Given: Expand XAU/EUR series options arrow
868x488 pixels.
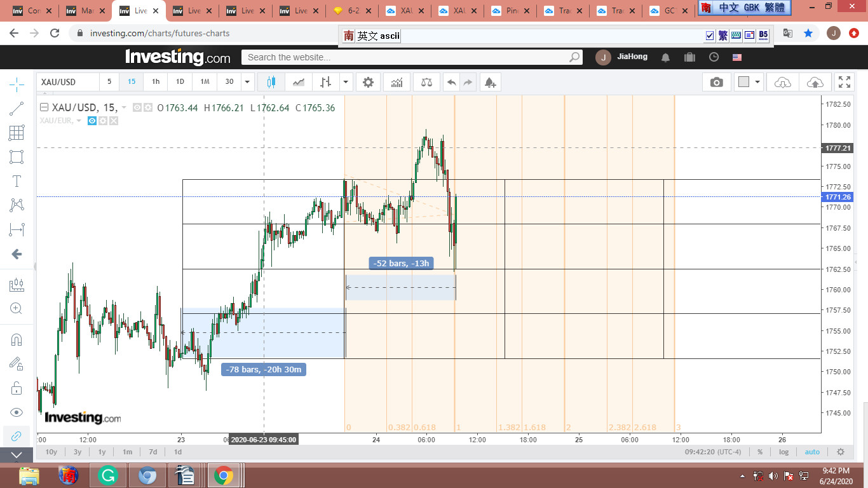Looking at the screenshot, I should (79, 121).
